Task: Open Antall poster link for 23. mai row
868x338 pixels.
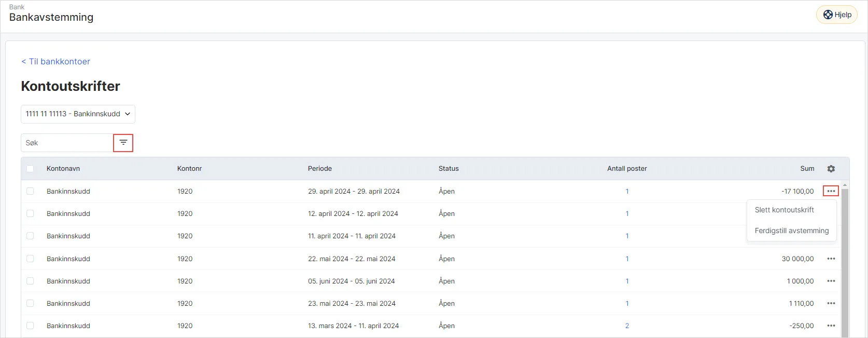Action: point(627,303)
